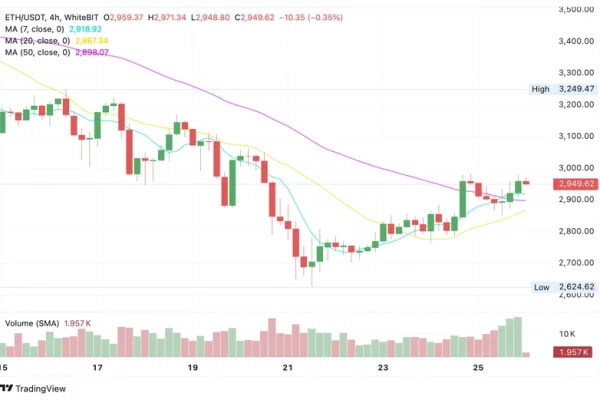Click date 25 on the time axis
Screen dimensions: 600x400
click(478, 368)
